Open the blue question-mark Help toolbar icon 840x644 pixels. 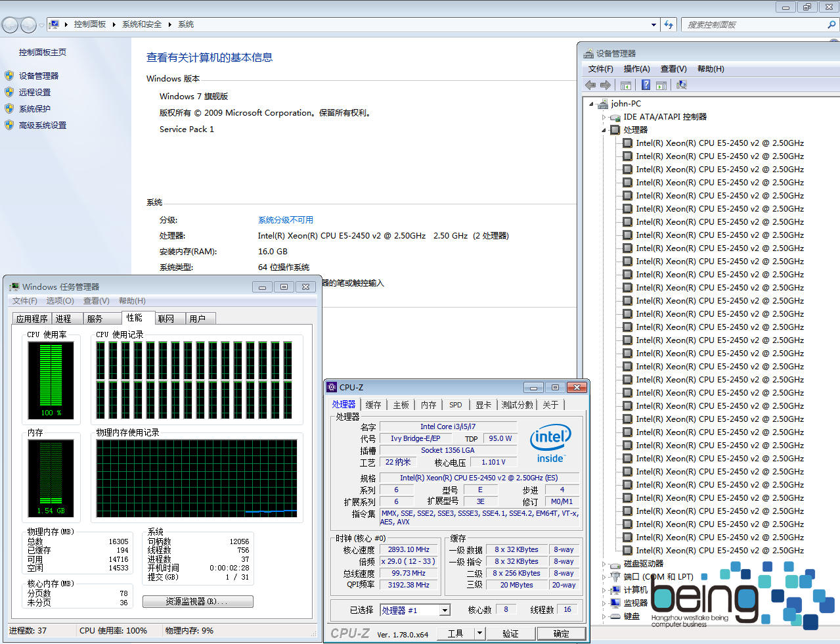[646, 85]
